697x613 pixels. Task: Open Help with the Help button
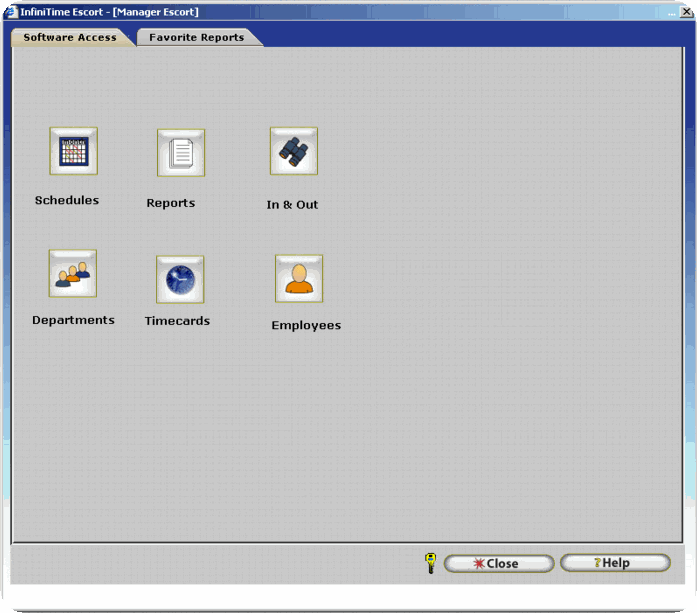[x=614, y=563]
